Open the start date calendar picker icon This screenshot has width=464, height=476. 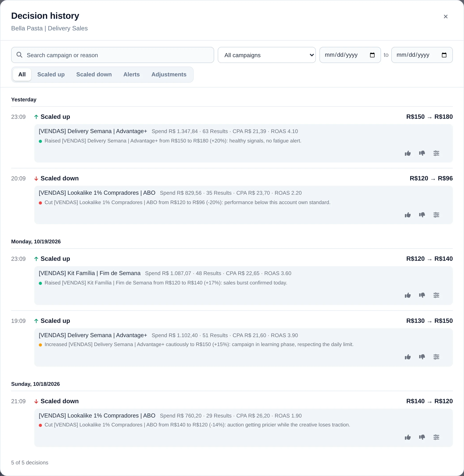(x=372, y=55)
